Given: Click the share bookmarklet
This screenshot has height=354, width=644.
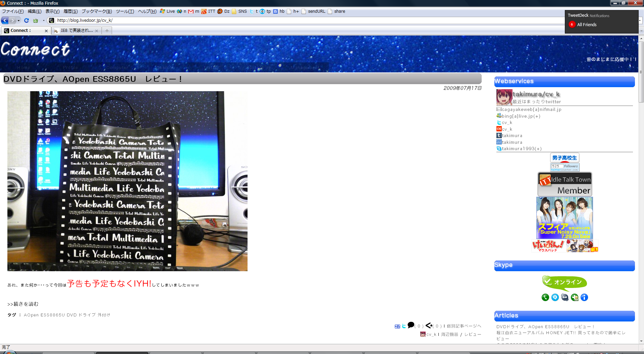Looking at the screenshot, I should (x=336, y=11).
